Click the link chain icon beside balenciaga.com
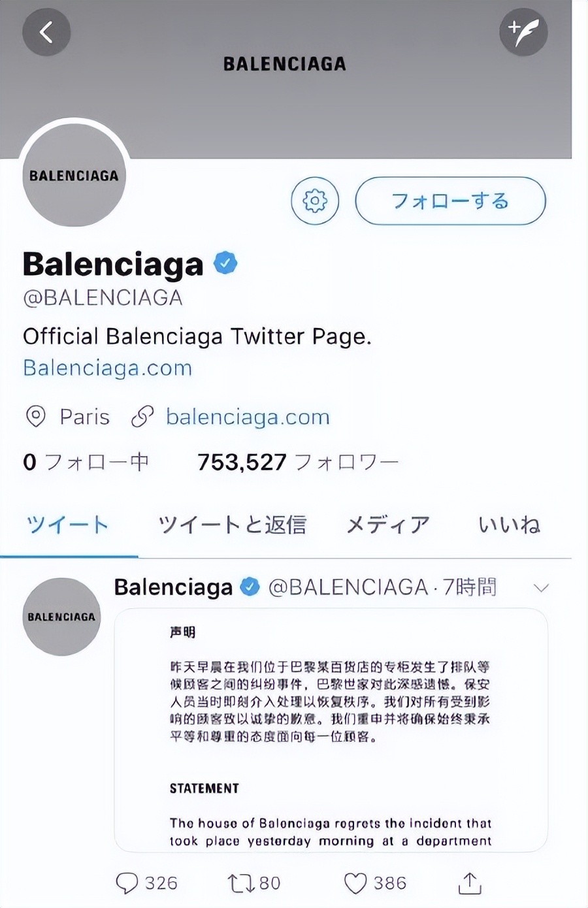 [x=142, y=417]
